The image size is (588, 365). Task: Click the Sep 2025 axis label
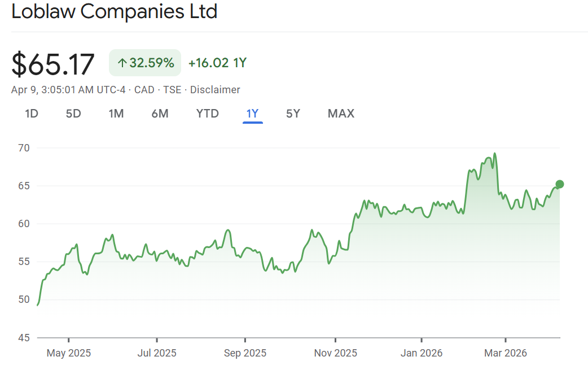coord(245,353)
